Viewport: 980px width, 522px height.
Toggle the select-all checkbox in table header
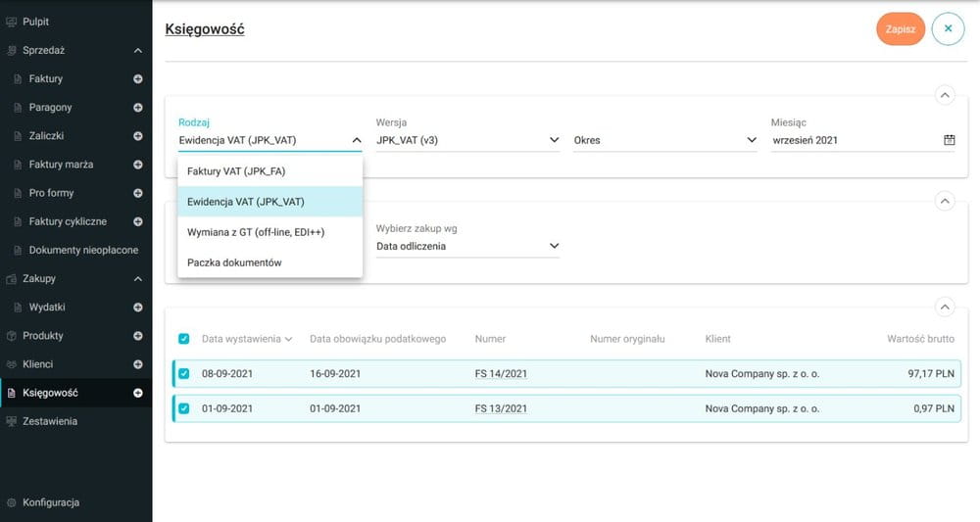[x=184, y=339]
